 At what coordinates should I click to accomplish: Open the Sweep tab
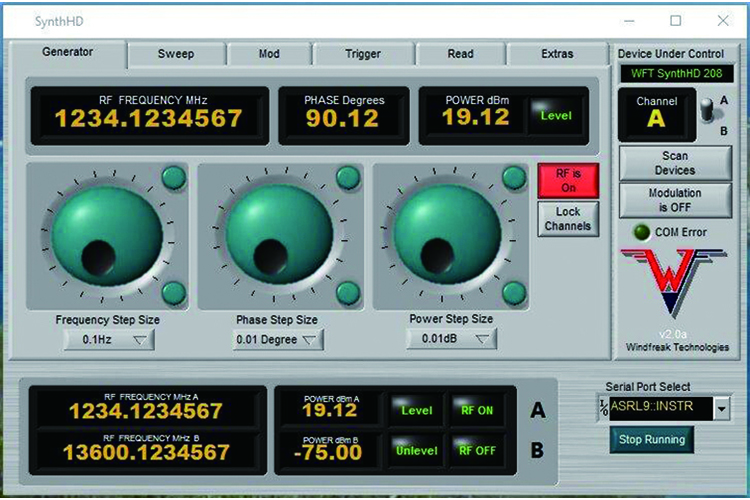click(x=176, y=54)
